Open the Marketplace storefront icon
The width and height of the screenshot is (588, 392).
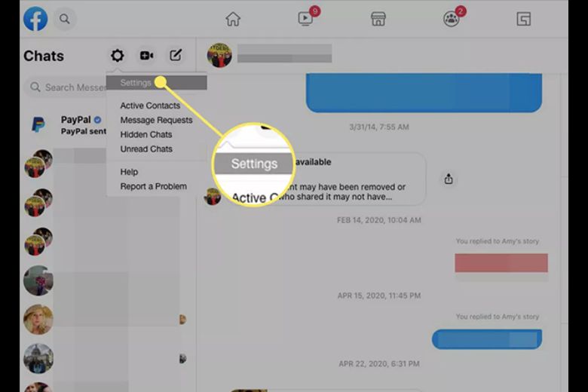pos(378,19)
